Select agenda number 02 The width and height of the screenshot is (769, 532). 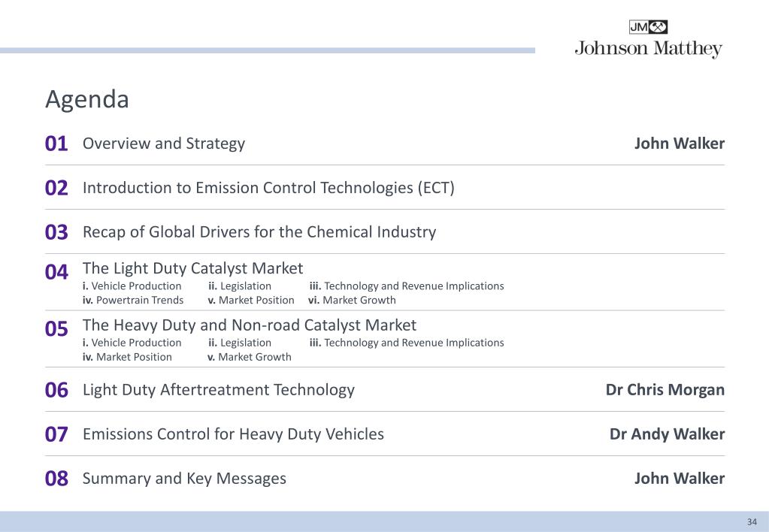tap(56, 188)
